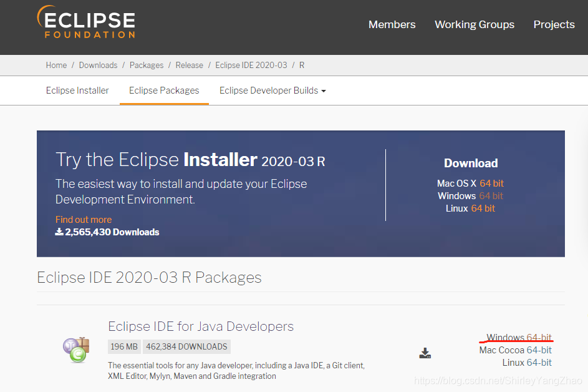Viewport: 588px width, 392px height.
Task: Click the Eclipse IDE for Java Developers package icon
Action: (76, 350)
